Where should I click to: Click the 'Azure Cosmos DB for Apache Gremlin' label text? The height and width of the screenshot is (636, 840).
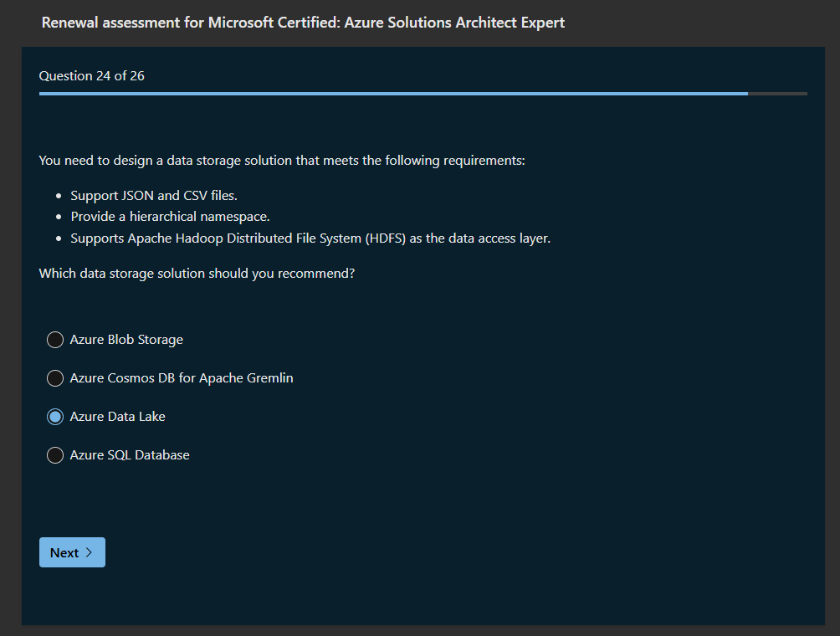[x=182, y=378]
